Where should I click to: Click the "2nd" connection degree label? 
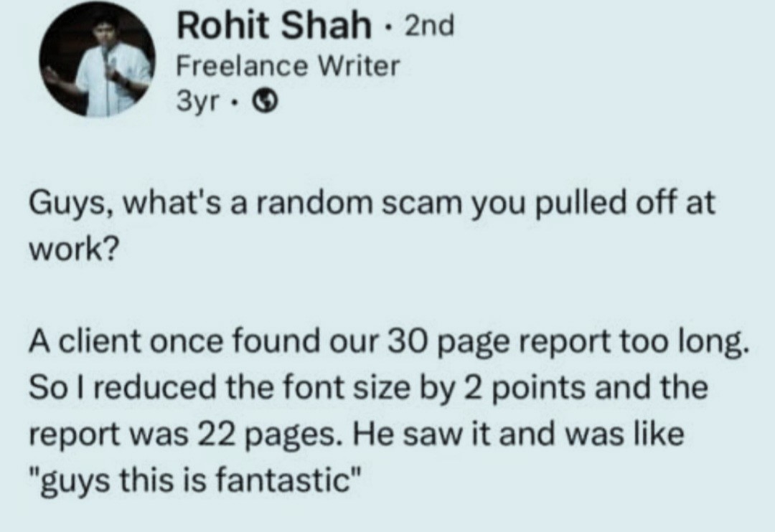429,27
